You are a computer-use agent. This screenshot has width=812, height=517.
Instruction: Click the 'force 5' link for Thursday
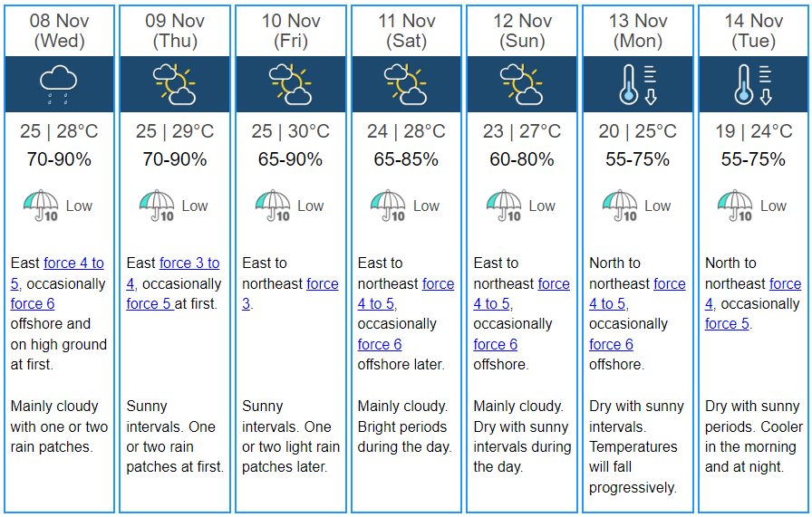(150, 304)
